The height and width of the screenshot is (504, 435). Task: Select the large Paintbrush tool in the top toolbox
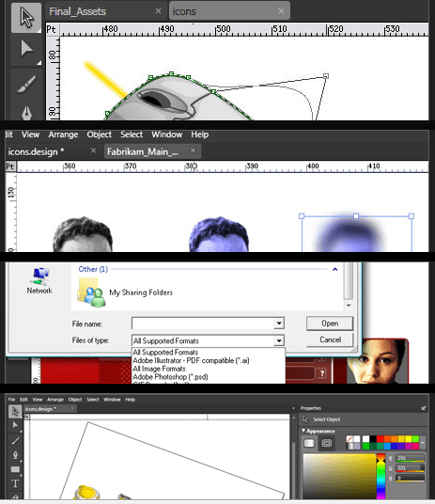[x=26, y=85]
